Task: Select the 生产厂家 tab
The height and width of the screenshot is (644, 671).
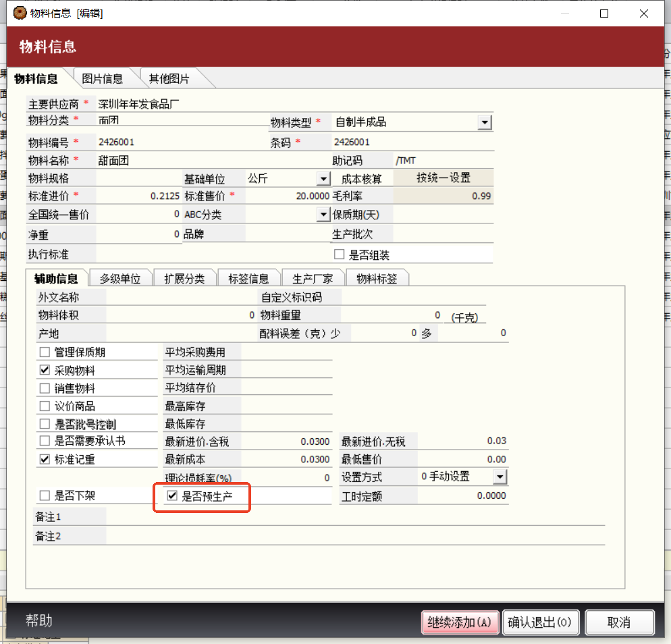Action: 313,279
